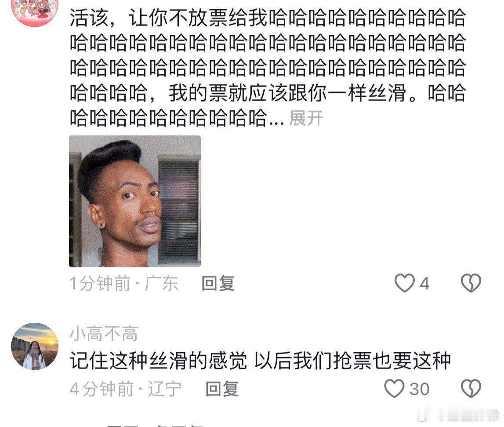Reply to the Guangdong comment with 回复
504x427 pixels.
[x=218, y=284]
